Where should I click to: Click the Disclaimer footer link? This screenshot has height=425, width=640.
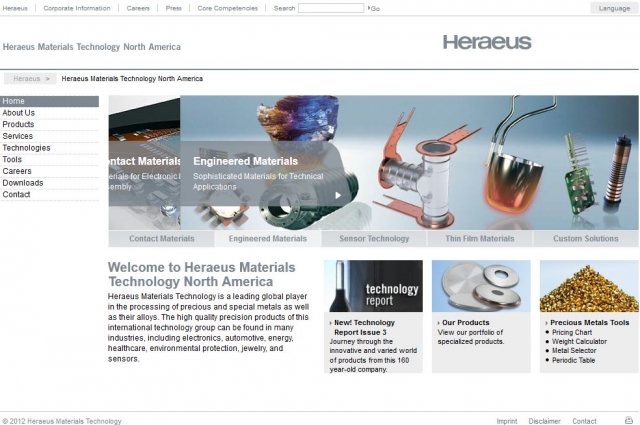click(x=544, y=421)
